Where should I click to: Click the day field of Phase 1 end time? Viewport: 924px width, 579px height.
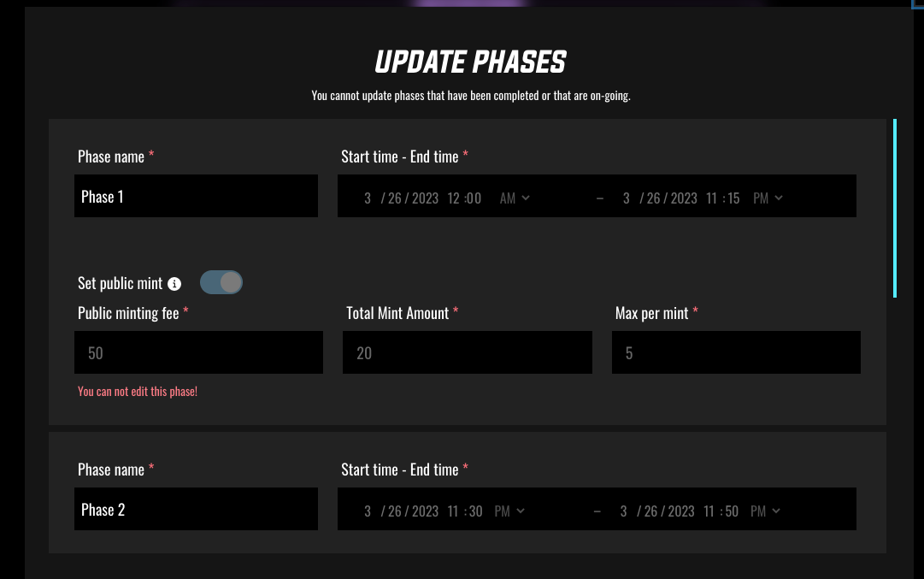654,197
